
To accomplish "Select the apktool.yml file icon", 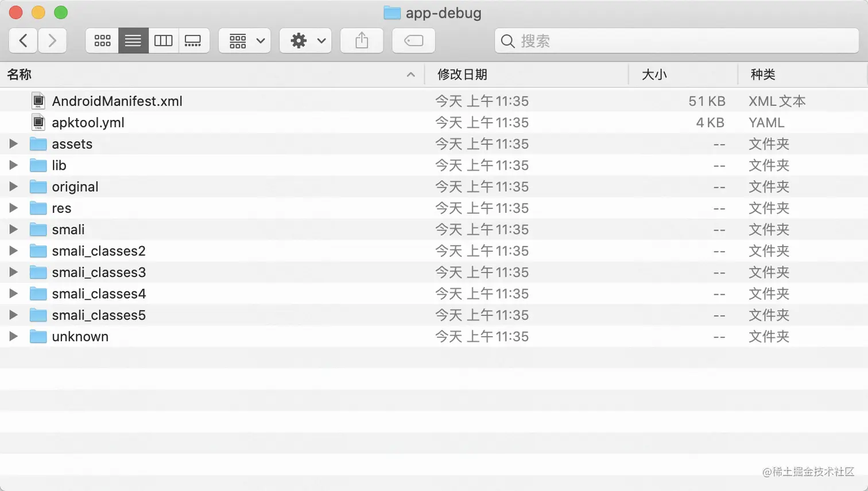I will click(x=38, y=122).
